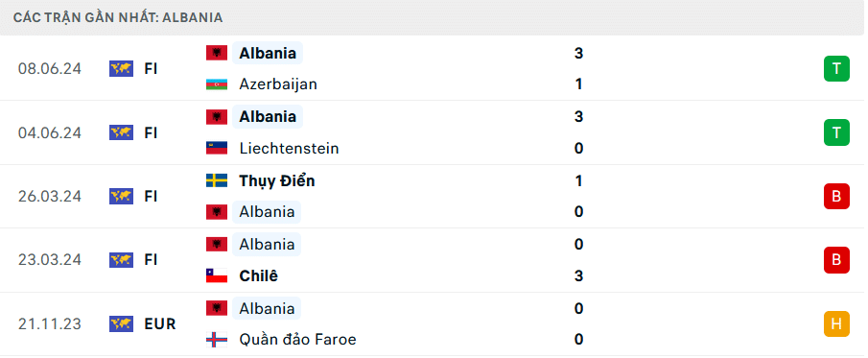Image resolution: width=868 pixels, height=358 pixels.
Task: Click the green T badge for the Liechtenstein match
Action: 836,133
